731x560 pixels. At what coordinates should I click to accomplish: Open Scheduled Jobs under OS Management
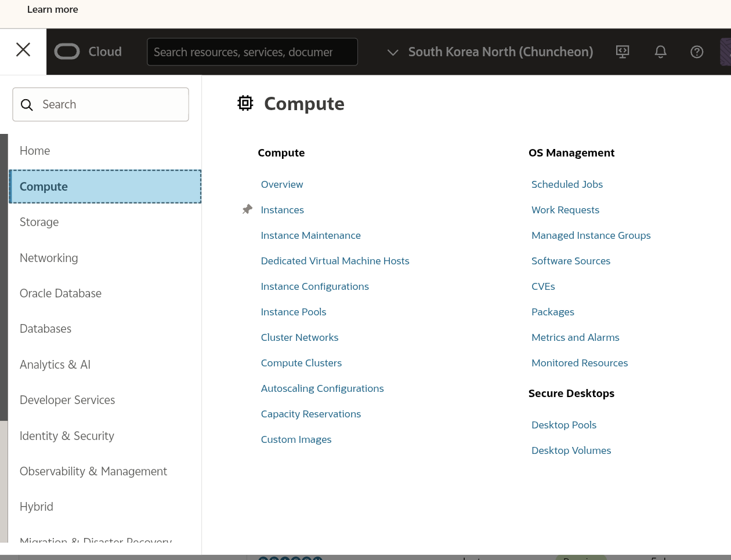tap(567, 184)
